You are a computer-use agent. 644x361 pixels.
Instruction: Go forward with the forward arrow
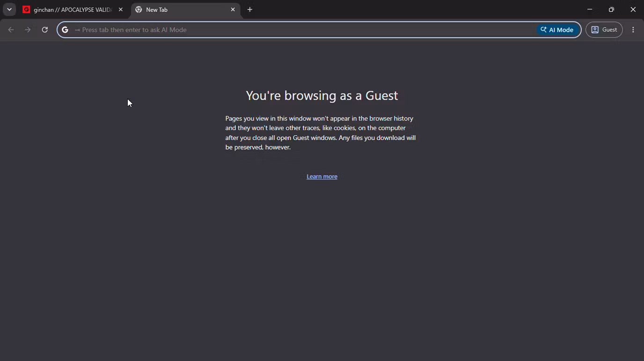pos(28,29)
